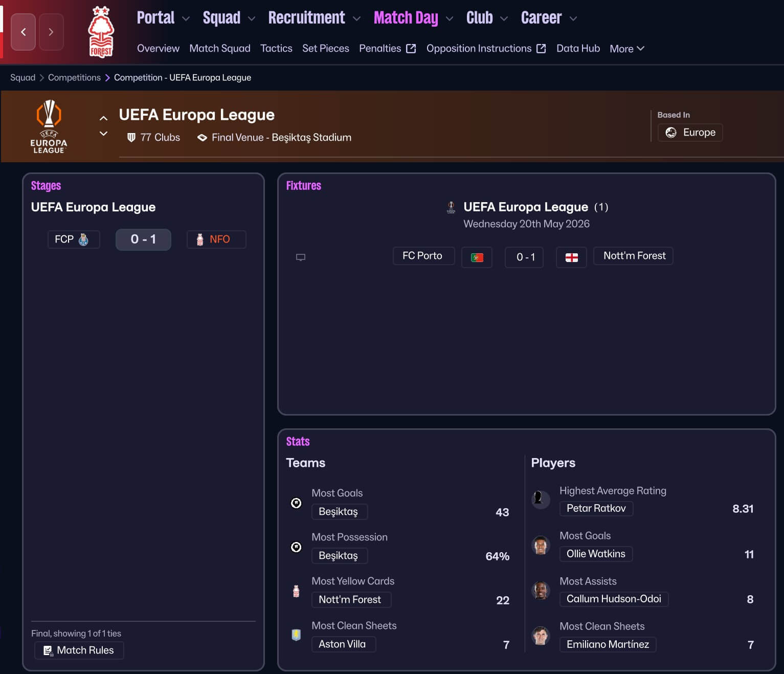The width and height of the screenshot is (784, 674).
Task: Expand the More submenu
Action: pos(626,49)
